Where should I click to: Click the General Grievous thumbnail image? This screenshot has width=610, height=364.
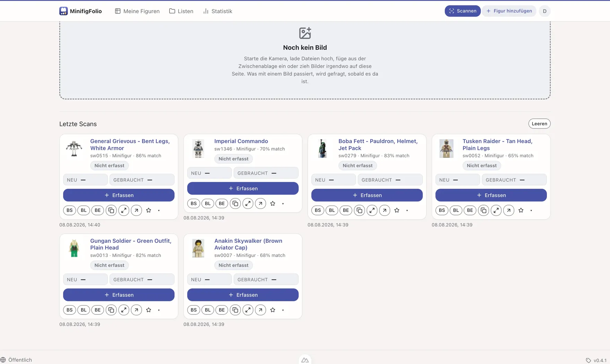74,149
